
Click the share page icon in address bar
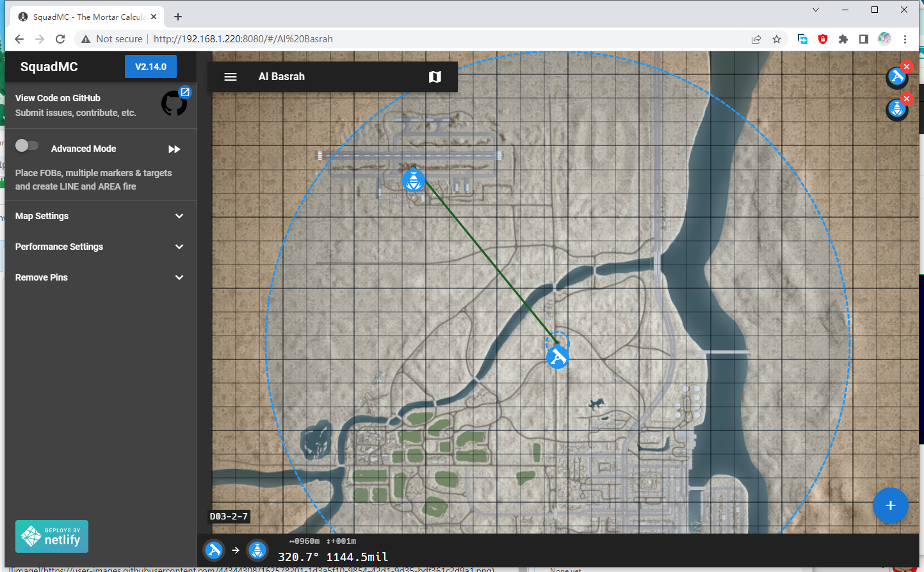[756, 39]
